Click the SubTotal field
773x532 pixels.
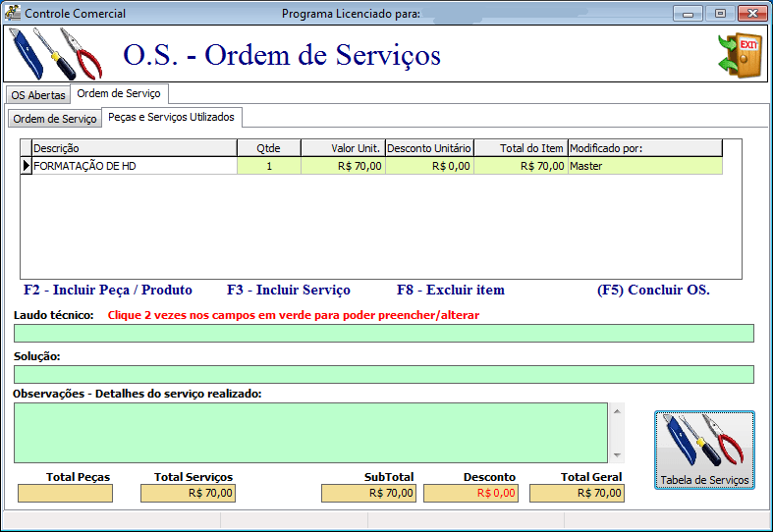point(368,493)
